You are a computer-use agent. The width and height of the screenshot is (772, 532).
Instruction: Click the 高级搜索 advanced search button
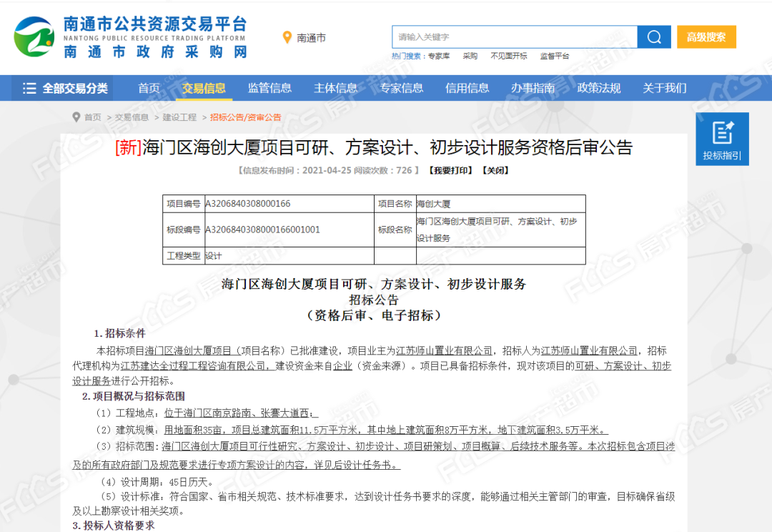pyautogui.click(x=706, y=37)
